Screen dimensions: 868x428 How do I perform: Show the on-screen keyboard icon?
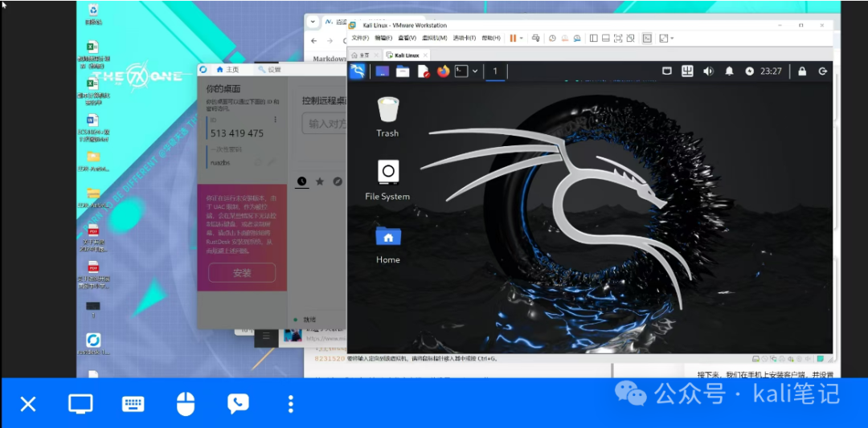[133, 404]
